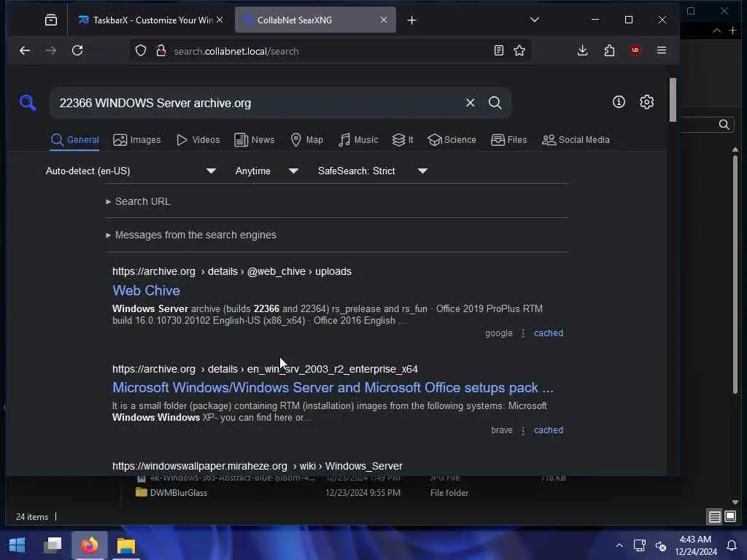This screenshot has height=560, width=747.
Task: Select the General category tab
Action: point(75,140)
